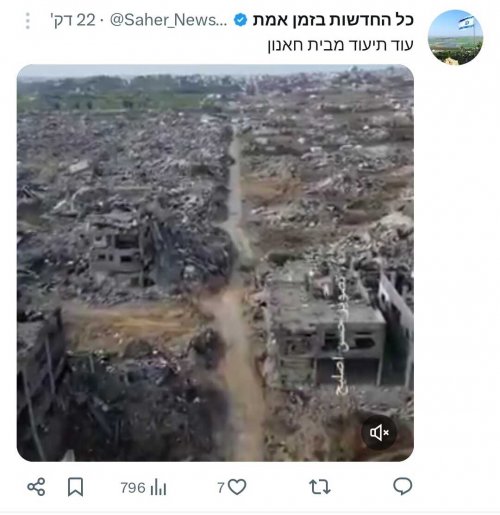Viewport: 500px width, 515px height.
Task: Click the skyline at the video top
Action: pyautogui.click(x=215, y=71)
